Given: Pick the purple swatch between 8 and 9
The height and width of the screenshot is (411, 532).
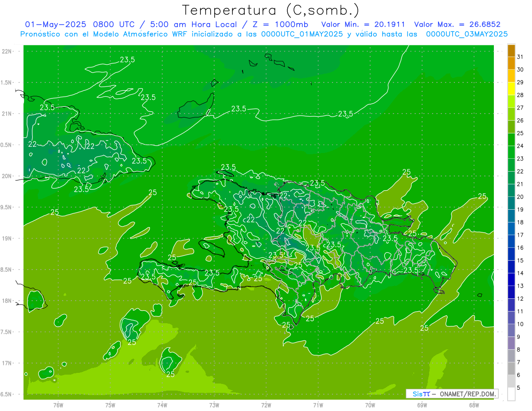Looking at the screenshot, I should tap(511, 343).
